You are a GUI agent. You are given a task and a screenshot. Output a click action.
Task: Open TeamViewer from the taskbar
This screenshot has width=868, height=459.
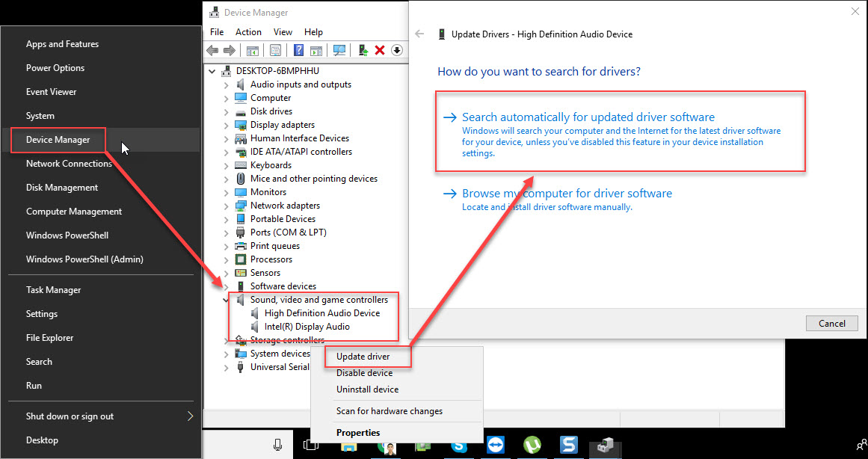pyautogui.click(x=496, y=445)
